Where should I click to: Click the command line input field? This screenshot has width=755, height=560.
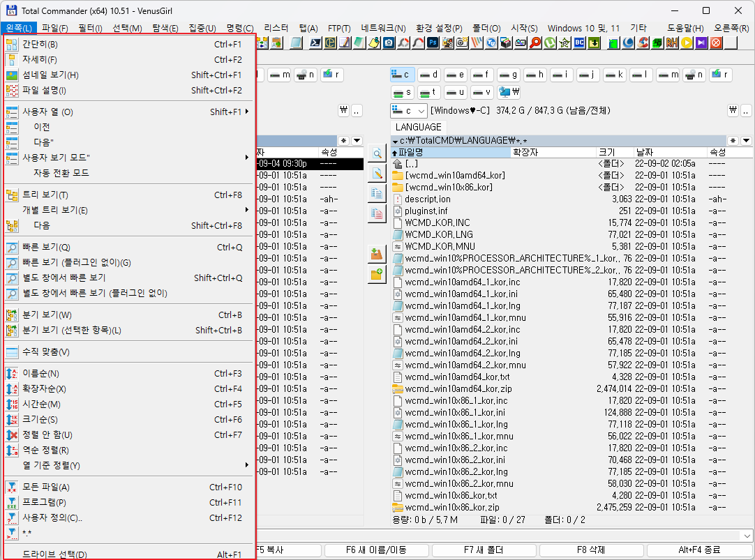pyautogui.click(x=498, y=536)
